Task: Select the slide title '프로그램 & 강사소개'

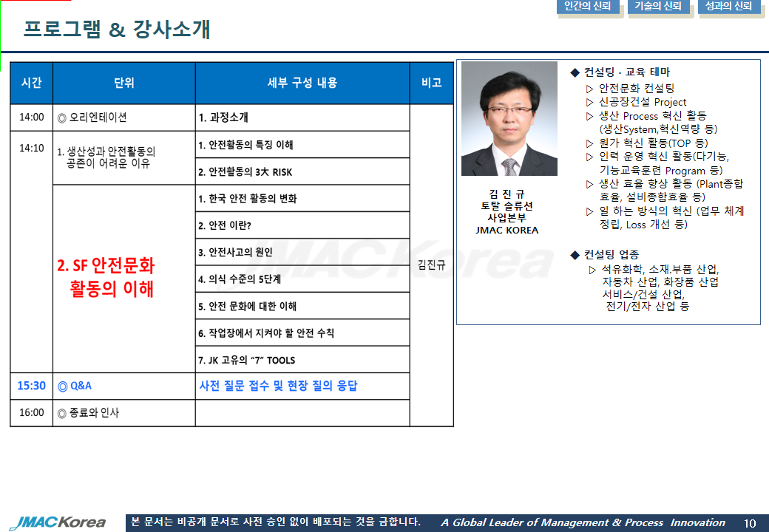Action: coord(117,29)
